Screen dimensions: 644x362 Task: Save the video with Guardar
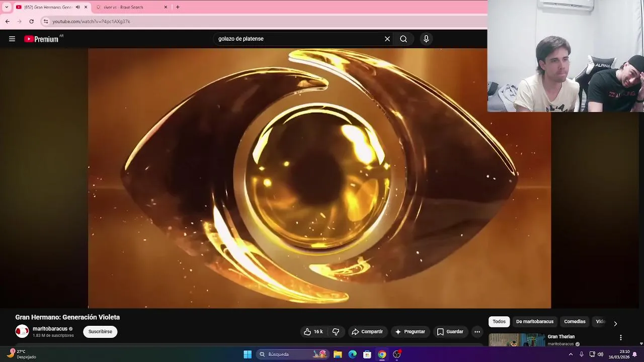tap(450, 332)
